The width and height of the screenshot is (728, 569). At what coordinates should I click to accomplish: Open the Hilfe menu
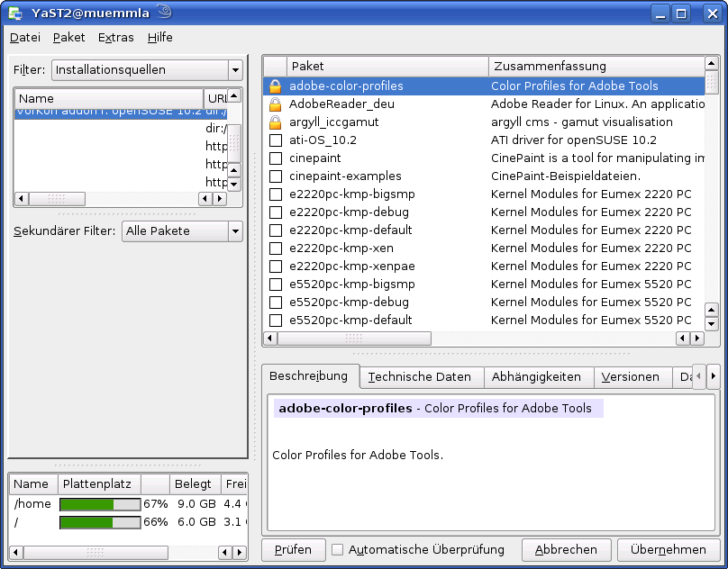160,38
